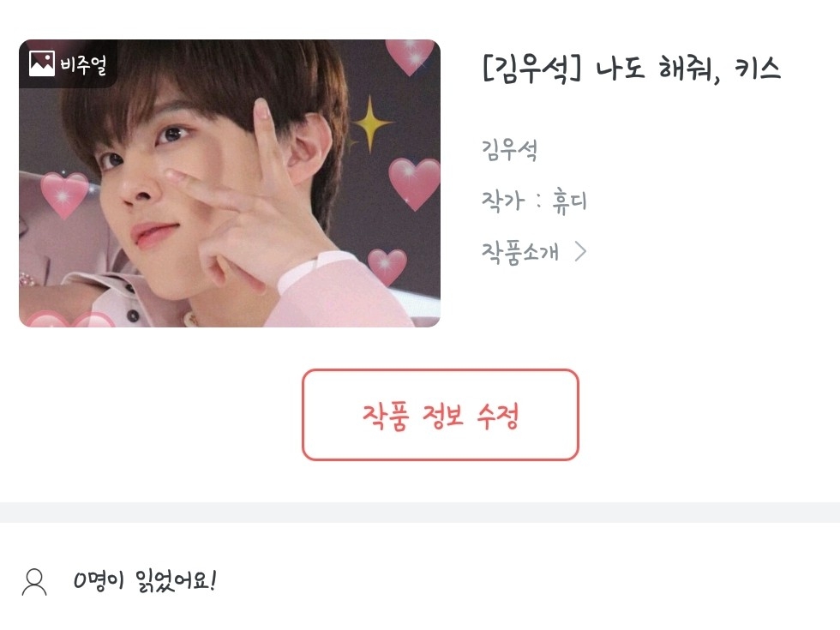Click the 작가 label text
The image size is (840, 630).
[x=502, y=201]
